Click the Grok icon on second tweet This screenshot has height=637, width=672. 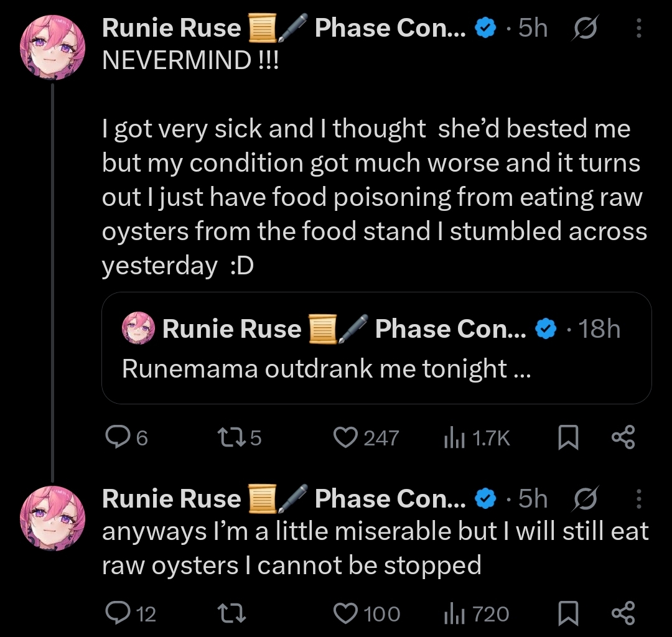coord(585,499)
